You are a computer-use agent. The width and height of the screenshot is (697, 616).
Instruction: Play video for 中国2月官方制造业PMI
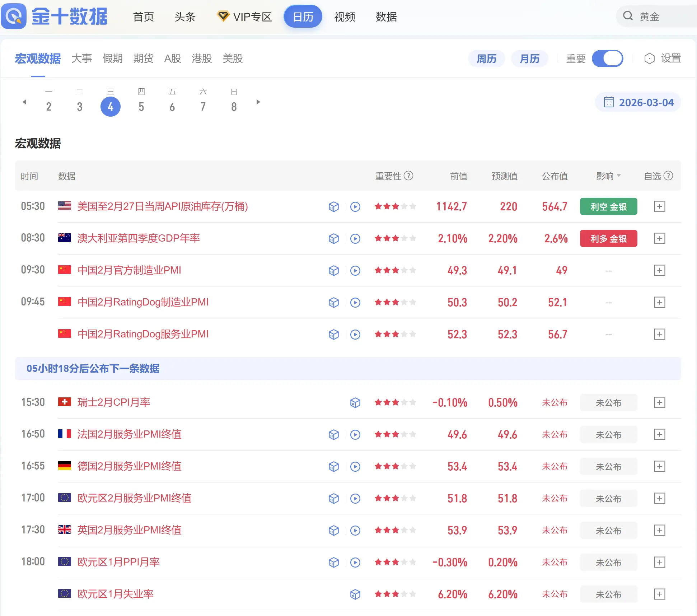(x=355, y=271)
